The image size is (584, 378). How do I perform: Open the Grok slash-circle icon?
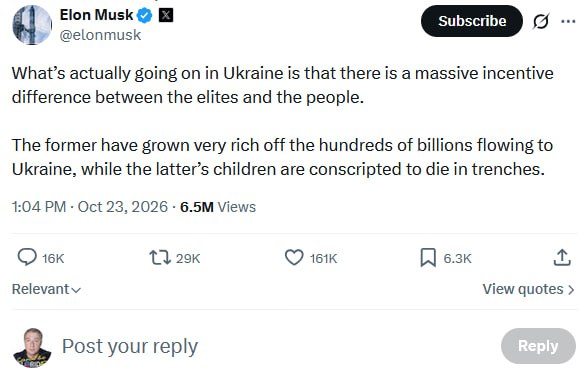[540, 21]
